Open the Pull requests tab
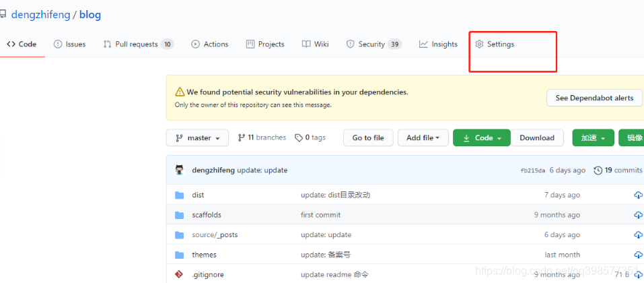 tap(139, 44)
